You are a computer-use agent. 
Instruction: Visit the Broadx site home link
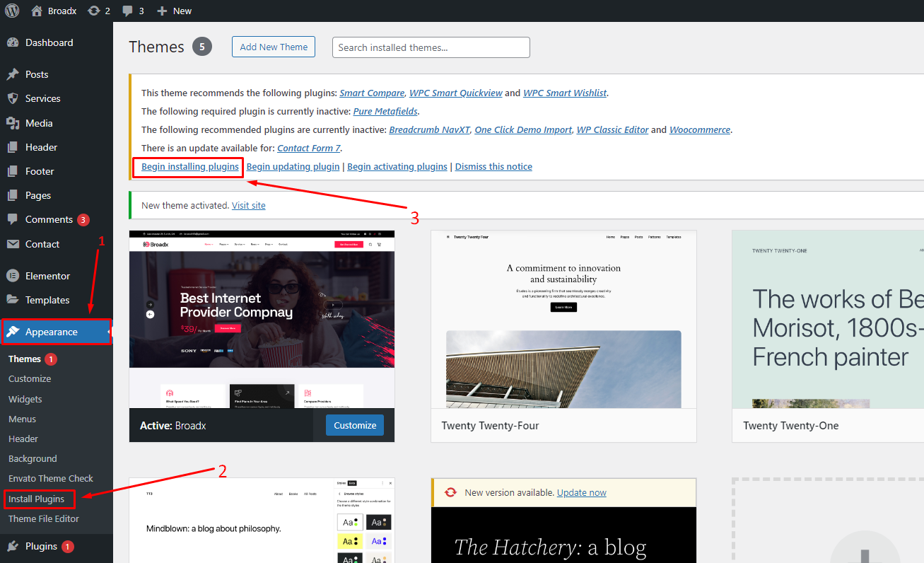(54, 11)
